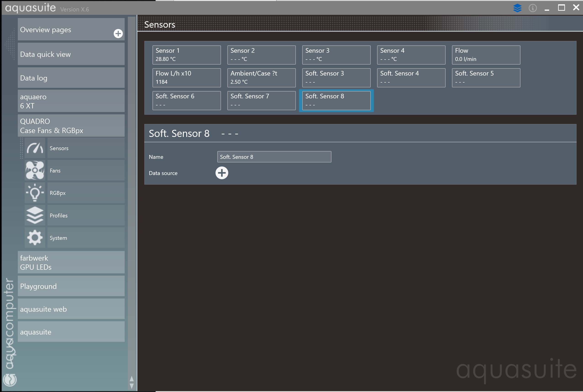Open the Playground section

[x=71, y=286]
